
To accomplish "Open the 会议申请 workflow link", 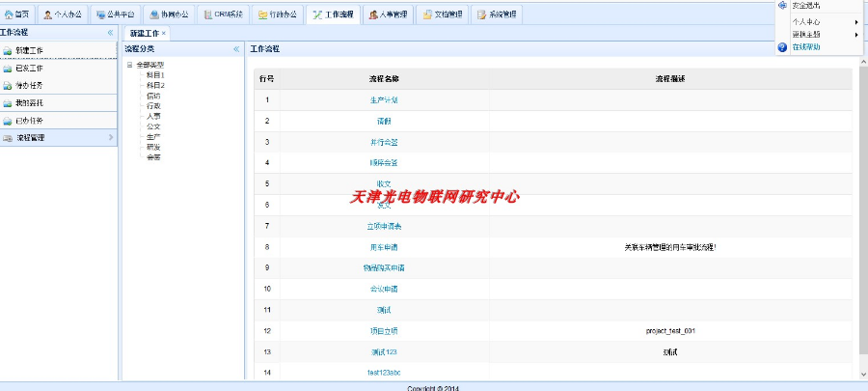I will [384, 289].
